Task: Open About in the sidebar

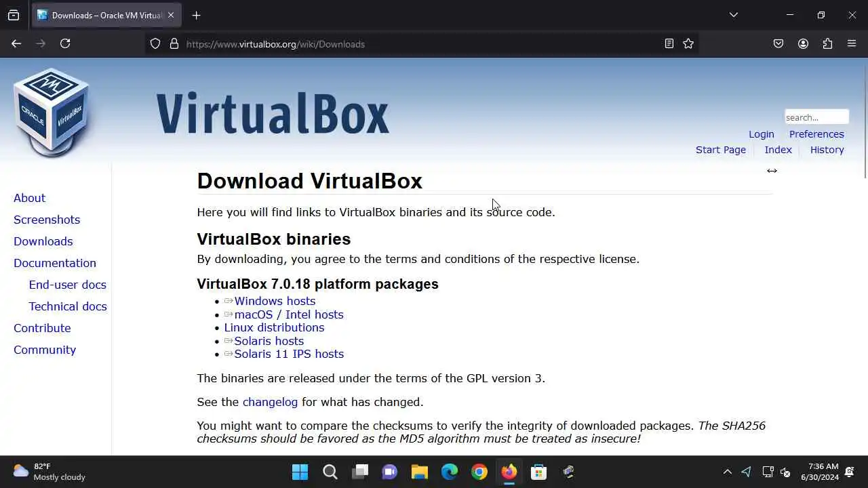Action: [29, 198]
